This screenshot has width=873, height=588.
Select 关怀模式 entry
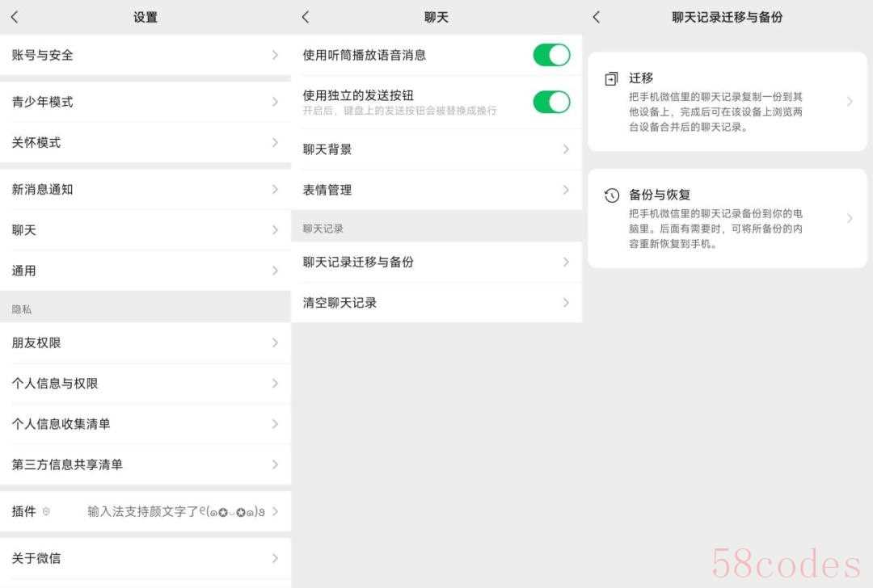145,142
